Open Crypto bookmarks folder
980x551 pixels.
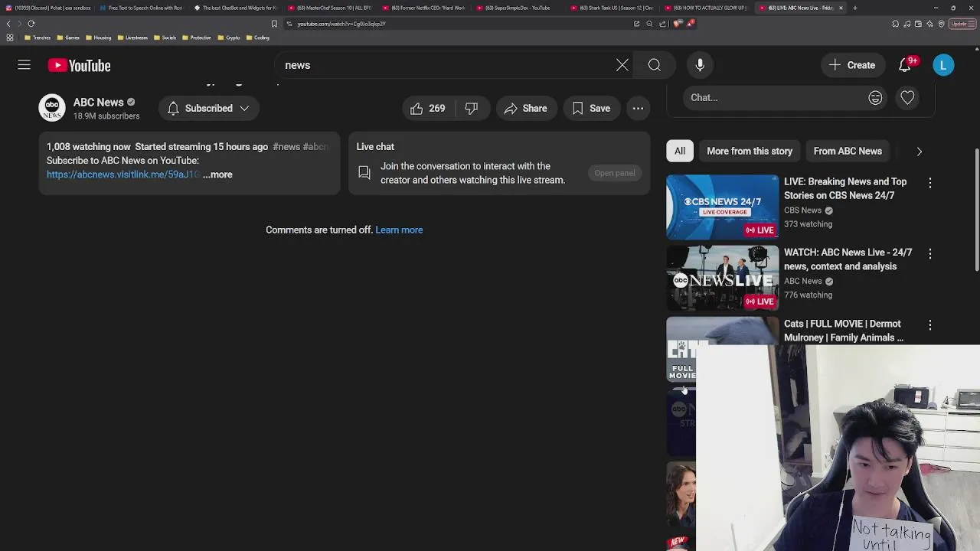click(229, 37)
